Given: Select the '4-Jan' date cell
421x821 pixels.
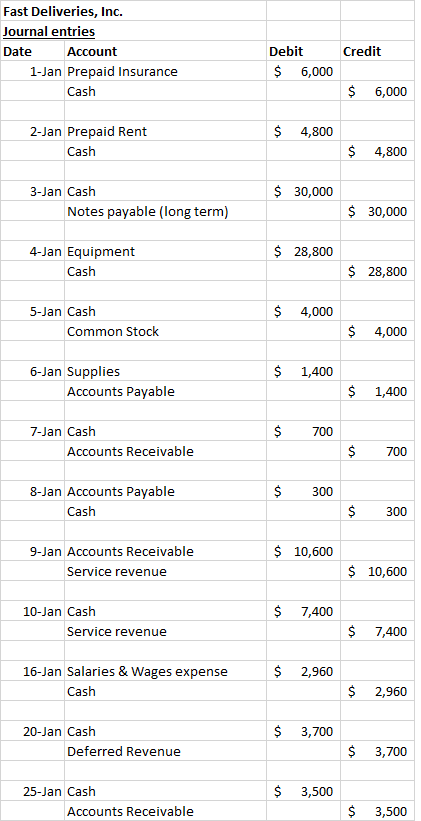Looking at the screenshot, I should click(33, 251).
